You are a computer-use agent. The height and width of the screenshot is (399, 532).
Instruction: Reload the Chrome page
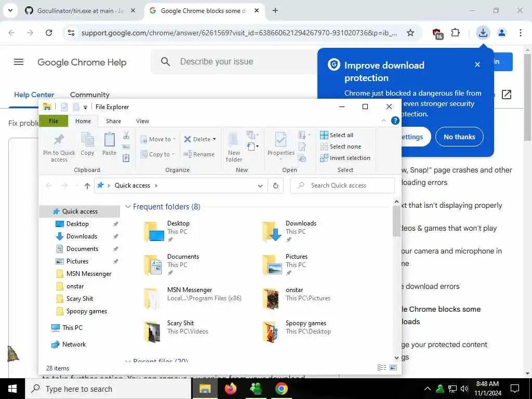[49, 33]
